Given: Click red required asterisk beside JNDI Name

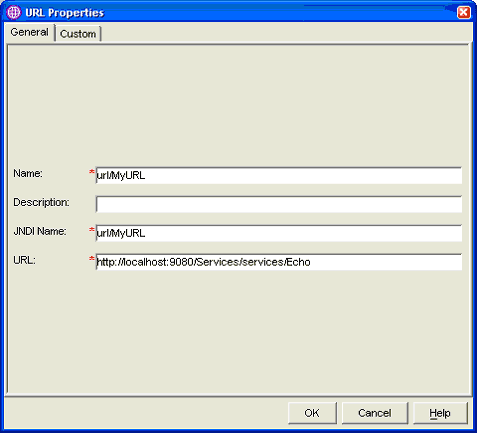Looking at the screenshot, I should coord(92,230).
